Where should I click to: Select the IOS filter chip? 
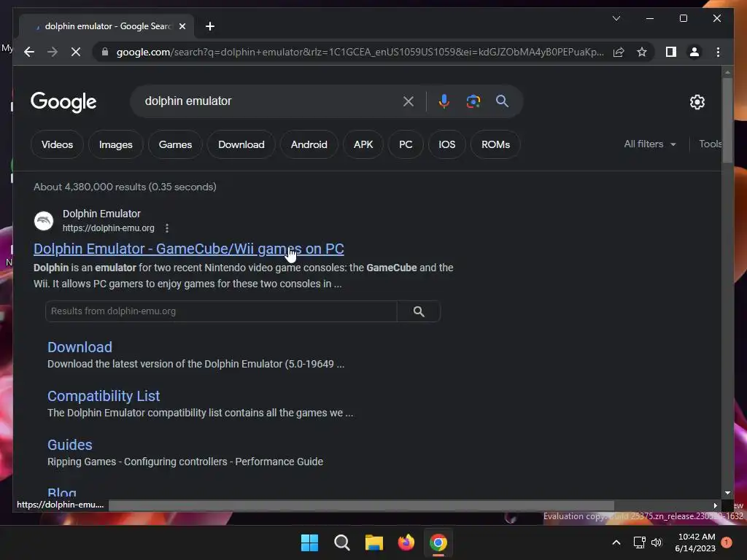tap(447, 144)
